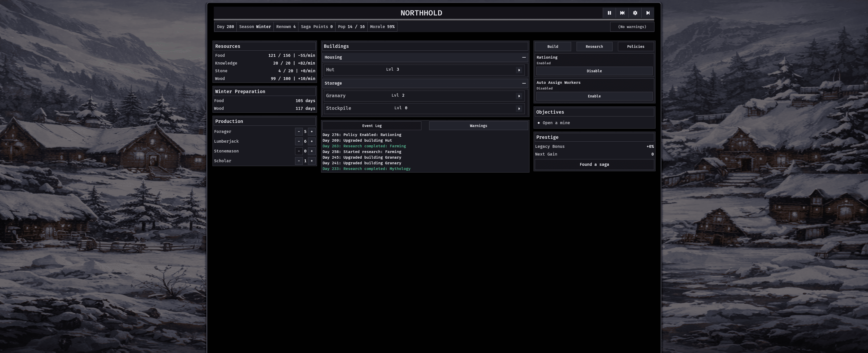Decrease Scholar worker count
This screenshot has height=353, width=868.
pyautogui.click(x=298, y=161)
